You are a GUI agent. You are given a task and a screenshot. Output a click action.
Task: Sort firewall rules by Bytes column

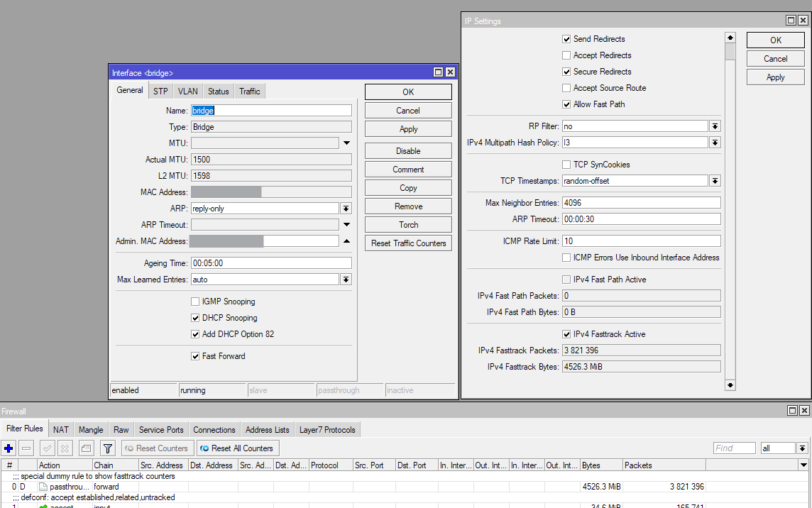(x=600, y=465)
